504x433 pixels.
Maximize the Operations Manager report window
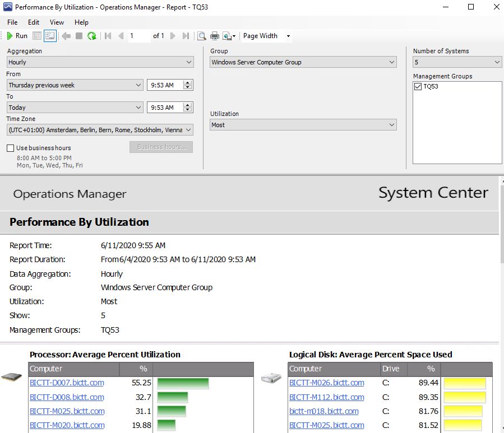point(471,7)
